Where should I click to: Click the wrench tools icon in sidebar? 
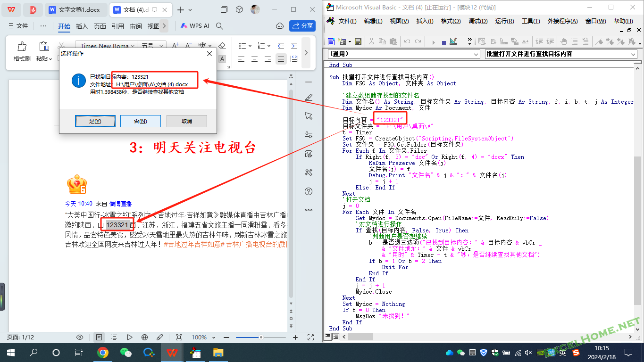click(x=309, y=173)
